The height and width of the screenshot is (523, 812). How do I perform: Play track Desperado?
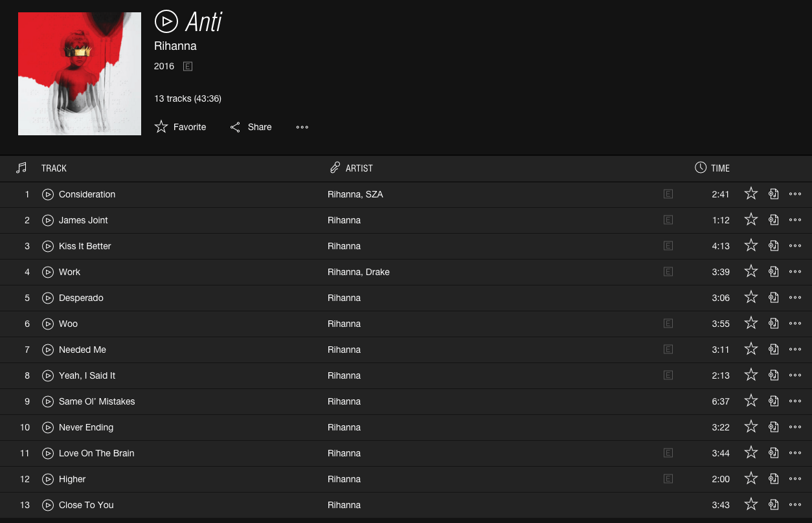coord(47,298)
